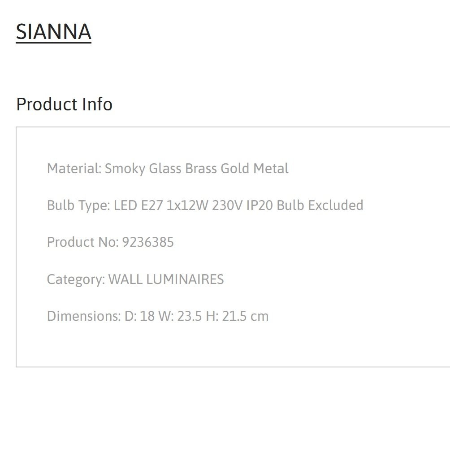Click the IP20 rating text
450x476 pixels.
coord(260,205)
